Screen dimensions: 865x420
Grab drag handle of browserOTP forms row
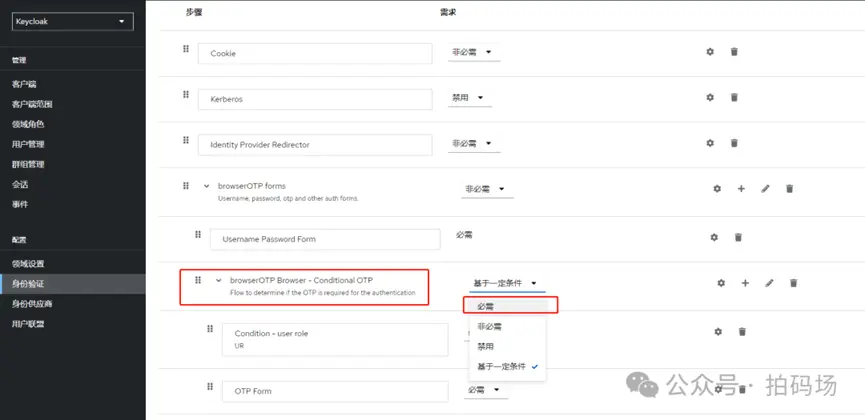click(x=186, y=186)
